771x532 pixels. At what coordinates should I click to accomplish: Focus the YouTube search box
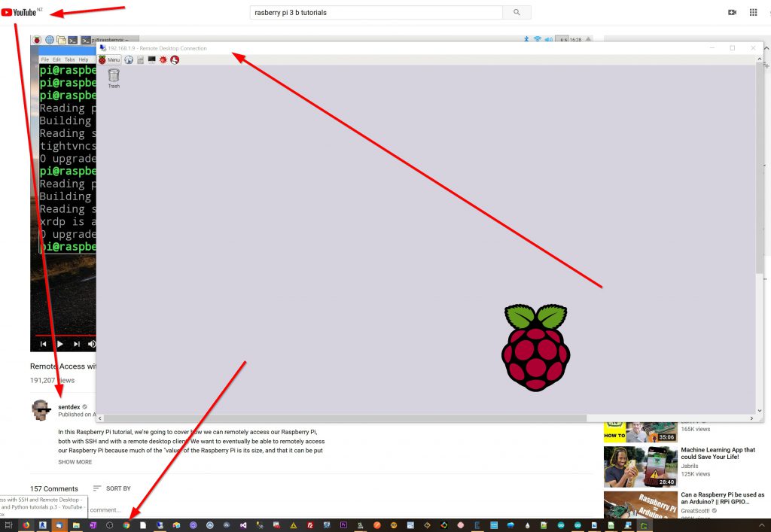tap(376, 12)
